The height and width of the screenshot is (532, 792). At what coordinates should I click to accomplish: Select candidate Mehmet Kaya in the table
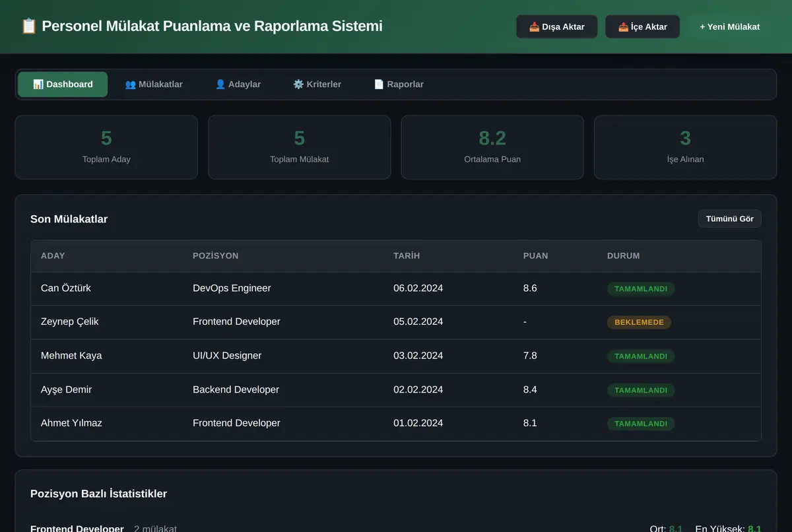71,356
